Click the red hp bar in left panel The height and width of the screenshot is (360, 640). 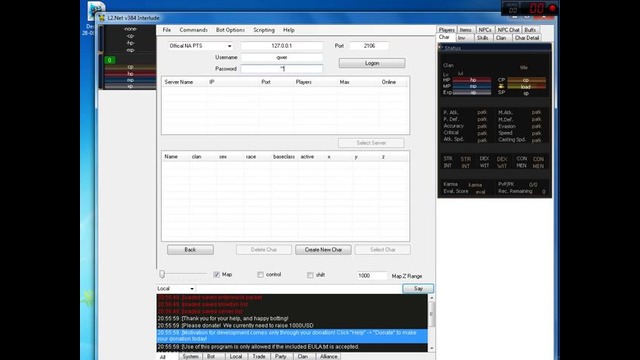point(130,74)
